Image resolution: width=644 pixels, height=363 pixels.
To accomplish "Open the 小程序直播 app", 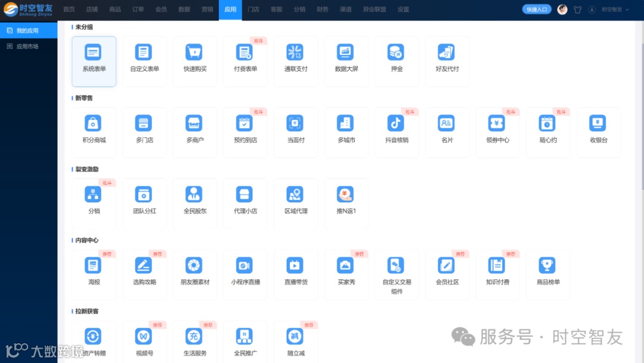I will pos(245,275).
